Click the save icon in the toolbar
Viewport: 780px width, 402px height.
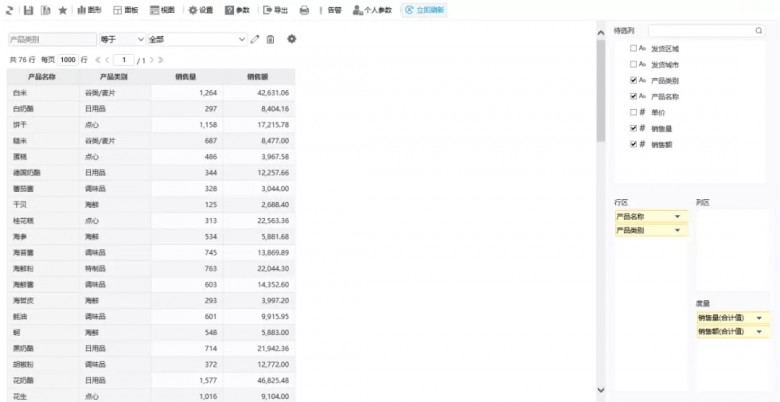[x=28, y=10]
